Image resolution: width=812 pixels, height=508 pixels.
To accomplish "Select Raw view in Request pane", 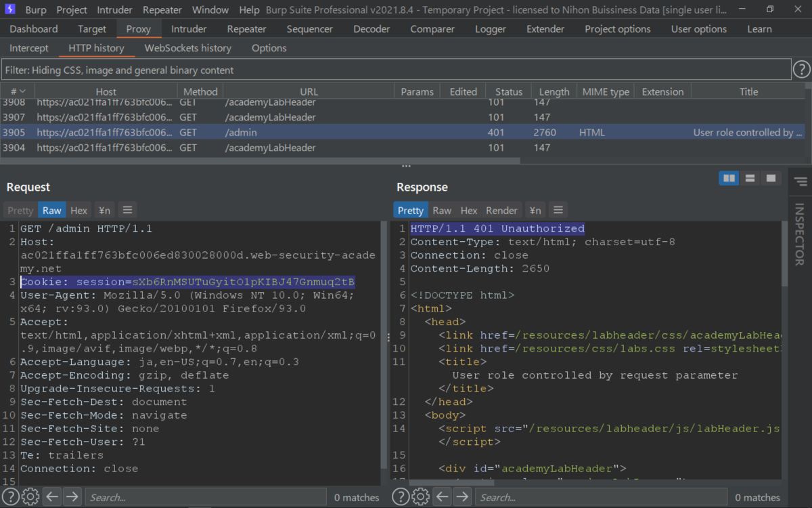I will [52, 210].
